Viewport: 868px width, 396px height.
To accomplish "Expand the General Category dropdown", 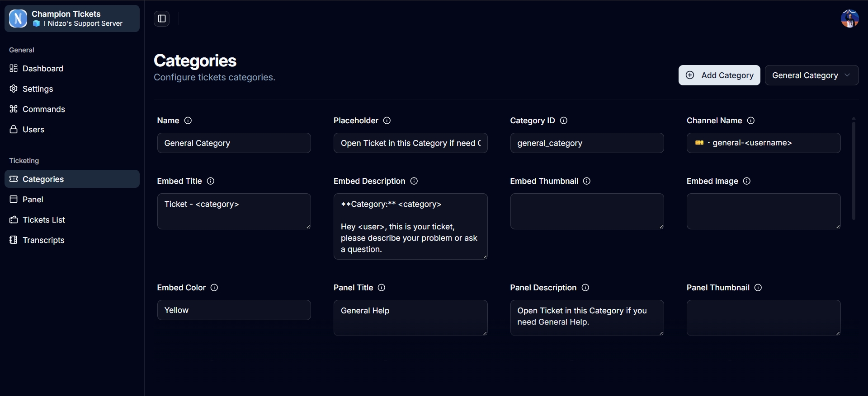I will 811,75.
